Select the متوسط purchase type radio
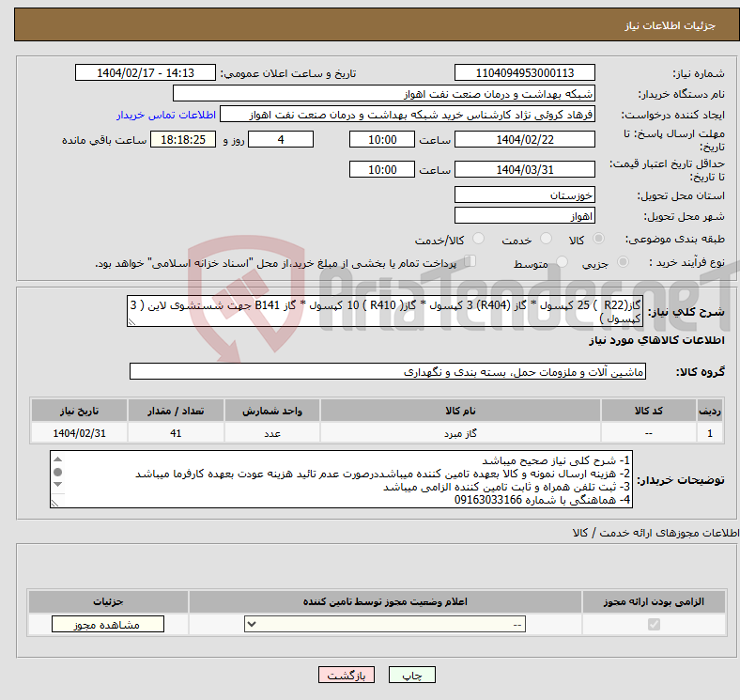 coord(563,261)
